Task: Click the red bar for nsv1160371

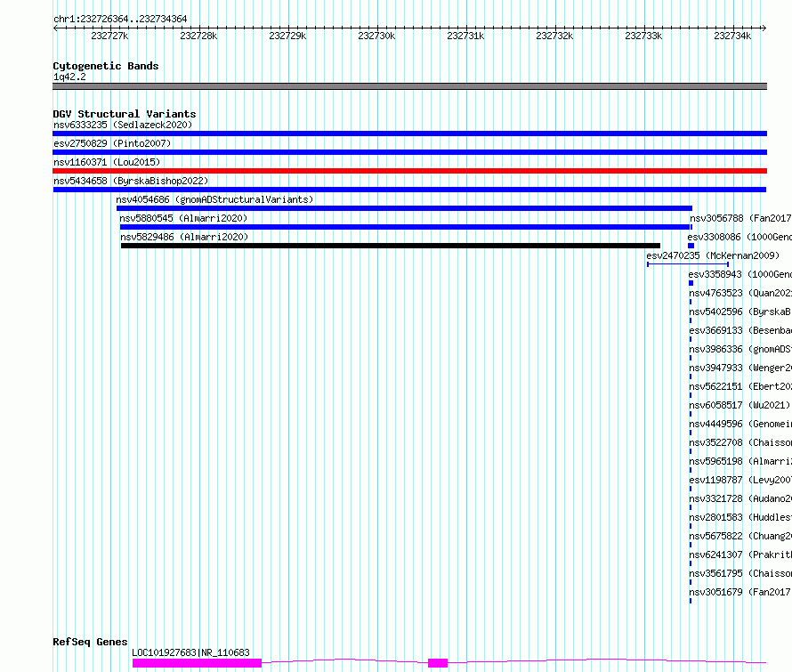Action: [409, 171]
